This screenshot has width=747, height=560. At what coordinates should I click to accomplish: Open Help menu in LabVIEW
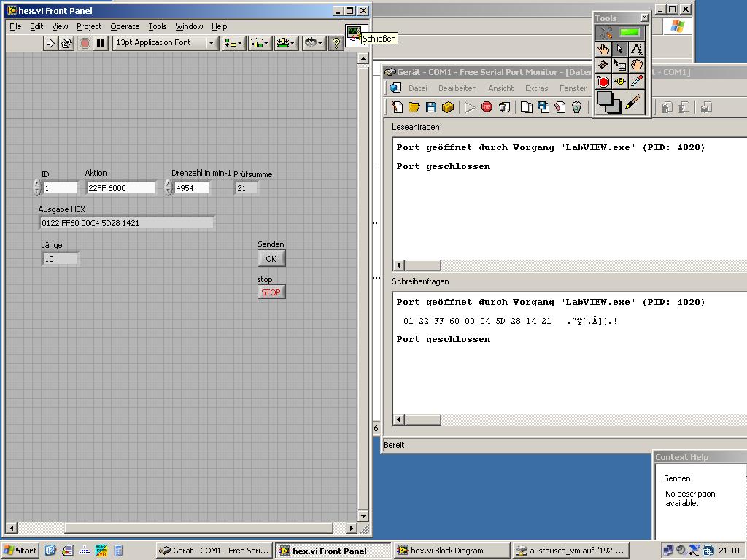click(x=219, y=26)
